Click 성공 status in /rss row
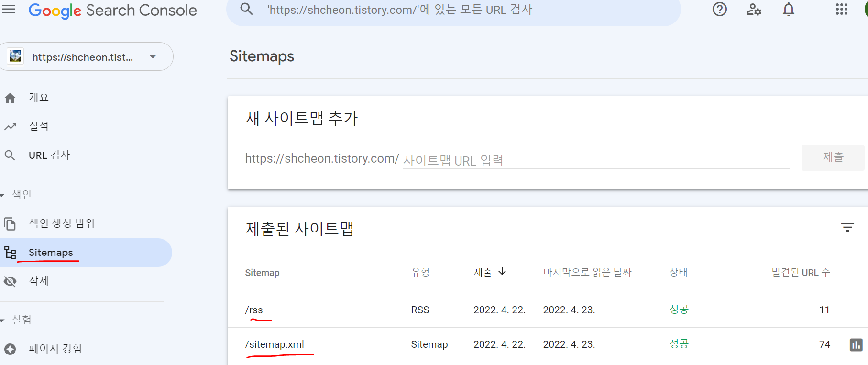 [x=679, y=310]
